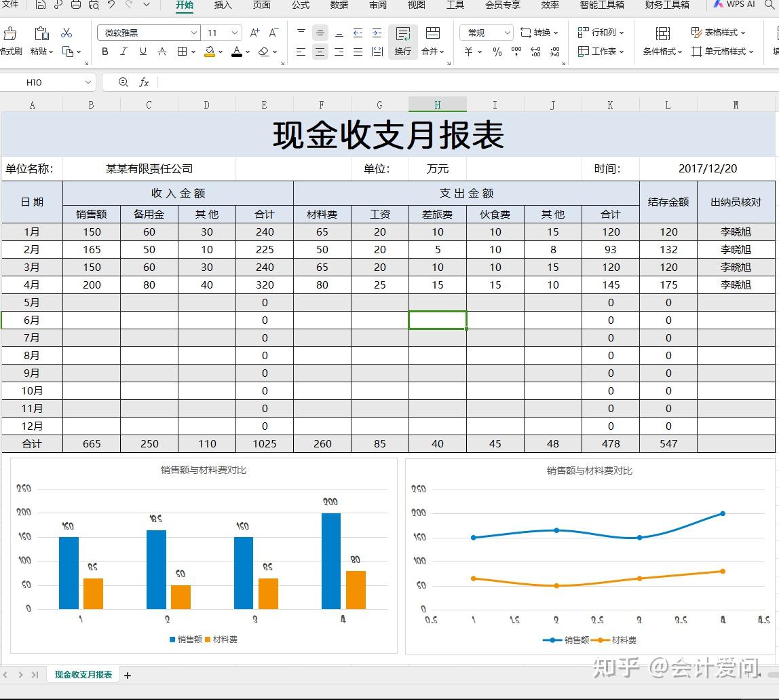Click the Clear eraser icon

pyautogui.click(x=264, y=51)
